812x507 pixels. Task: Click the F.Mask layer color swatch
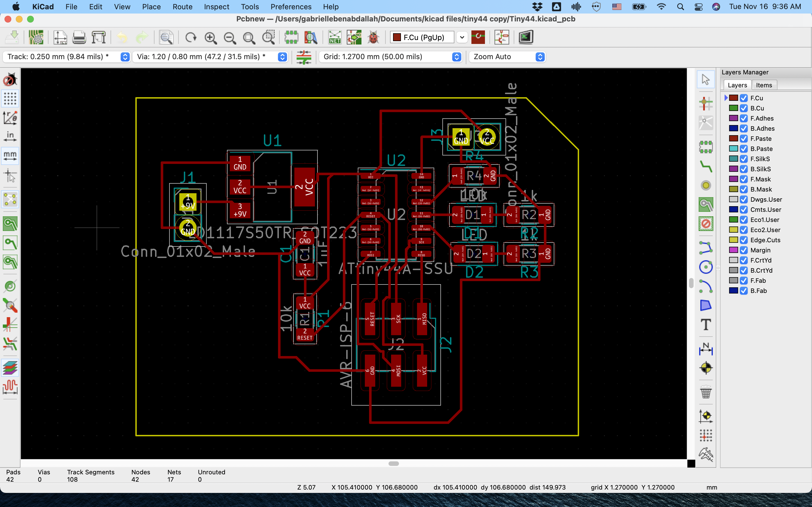(x=734, y=179)
